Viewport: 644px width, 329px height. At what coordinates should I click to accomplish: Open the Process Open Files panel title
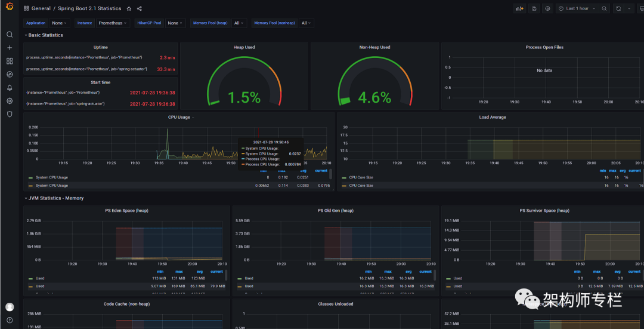point(544,47)
